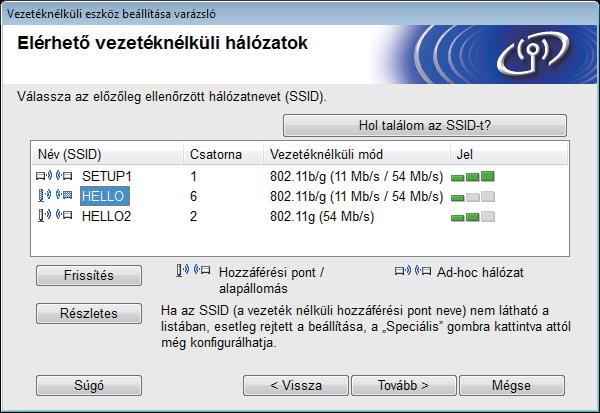Viewport: 600px width, 413px height.
Task: Sort by the Név (SSID) column header
Action: [107, 154]
